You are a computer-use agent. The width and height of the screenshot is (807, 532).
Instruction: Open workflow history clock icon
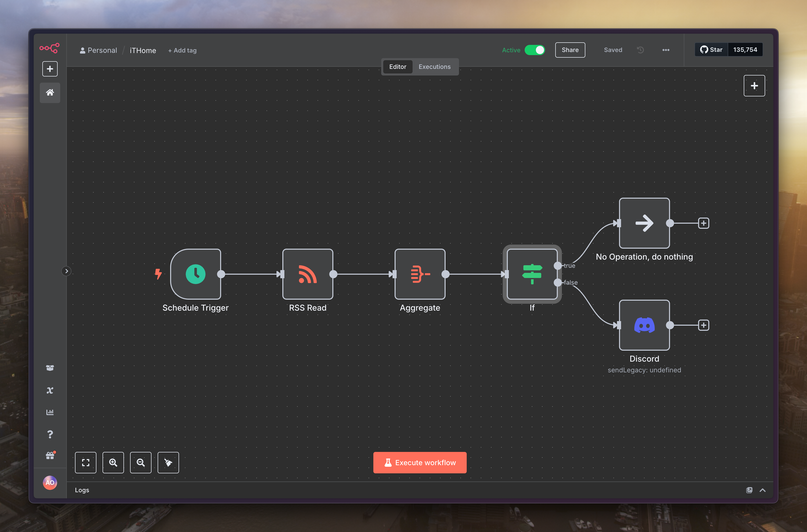(640, 50)
